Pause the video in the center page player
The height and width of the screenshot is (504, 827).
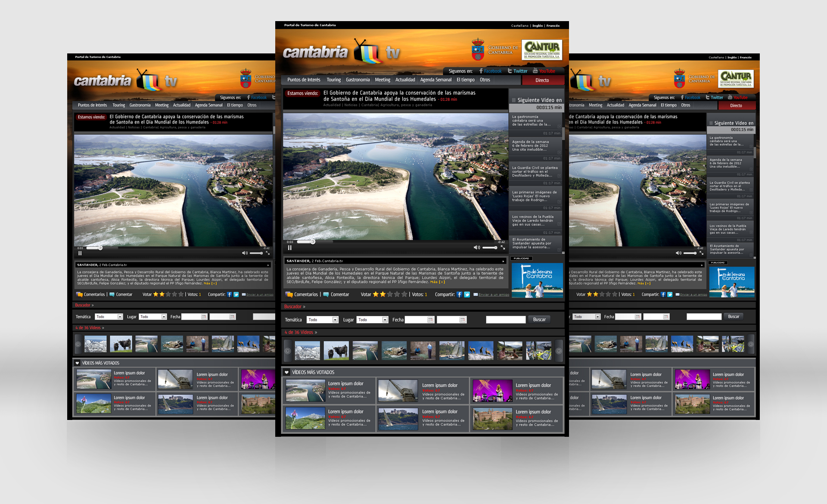point(290,248)
